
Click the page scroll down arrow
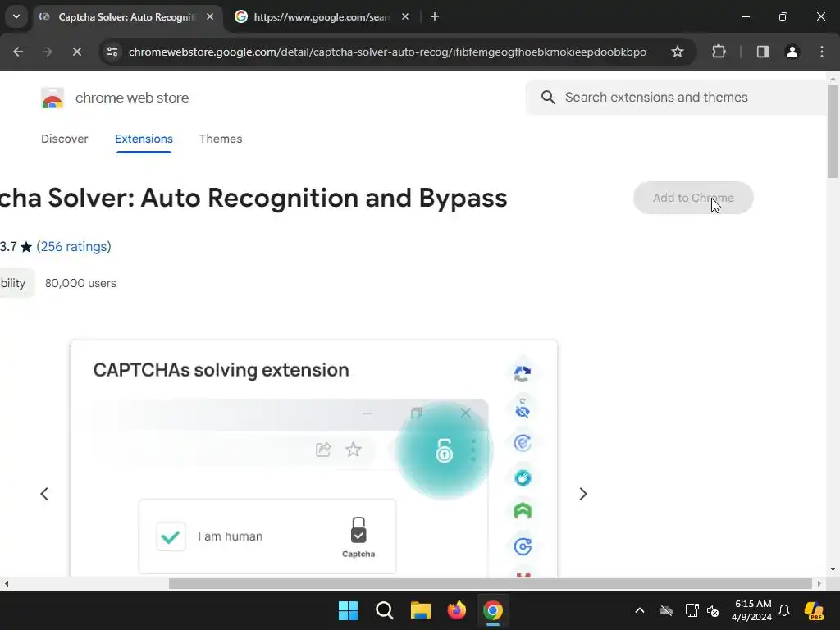(833, 569)
